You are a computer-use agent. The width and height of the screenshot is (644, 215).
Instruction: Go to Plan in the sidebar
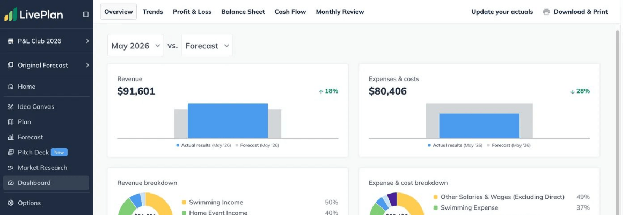(46, 122)
